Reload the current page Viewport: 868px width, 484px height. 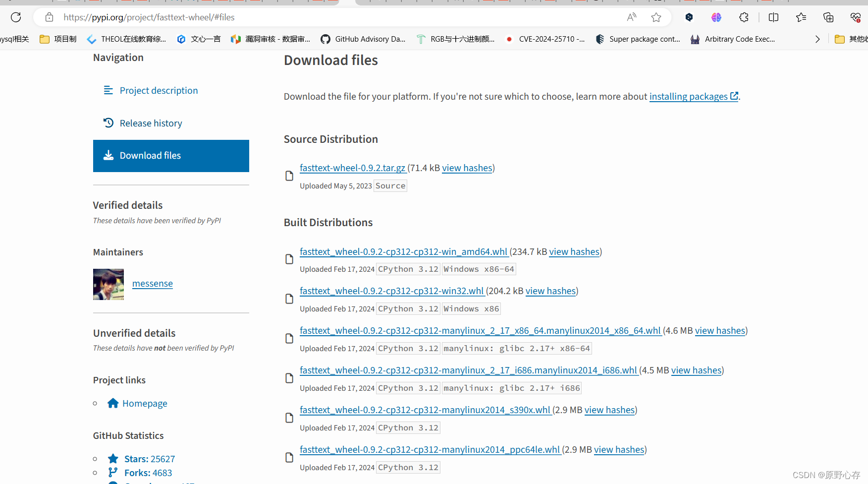coord(15,17)
